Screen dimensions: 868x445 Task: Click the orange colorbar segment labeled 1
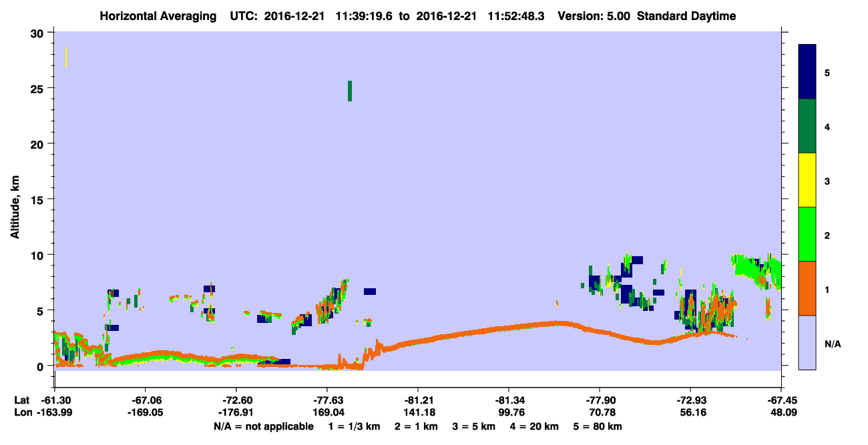(807, 288)
